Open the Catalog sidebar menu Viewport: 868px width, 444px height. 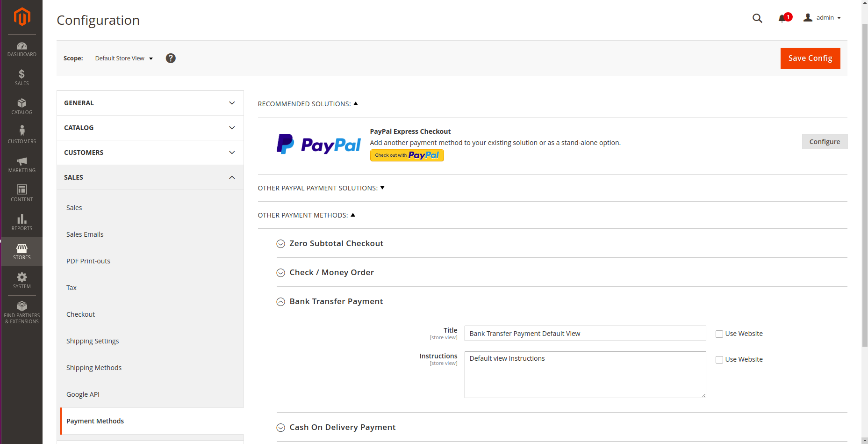(x=22, y=107)
